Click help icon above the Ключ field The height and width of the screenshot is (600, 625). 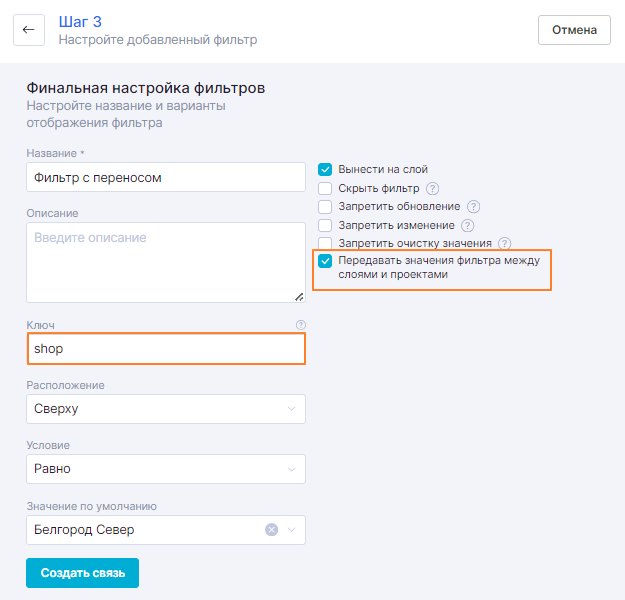pyautogui.click(x=300, y=325)
